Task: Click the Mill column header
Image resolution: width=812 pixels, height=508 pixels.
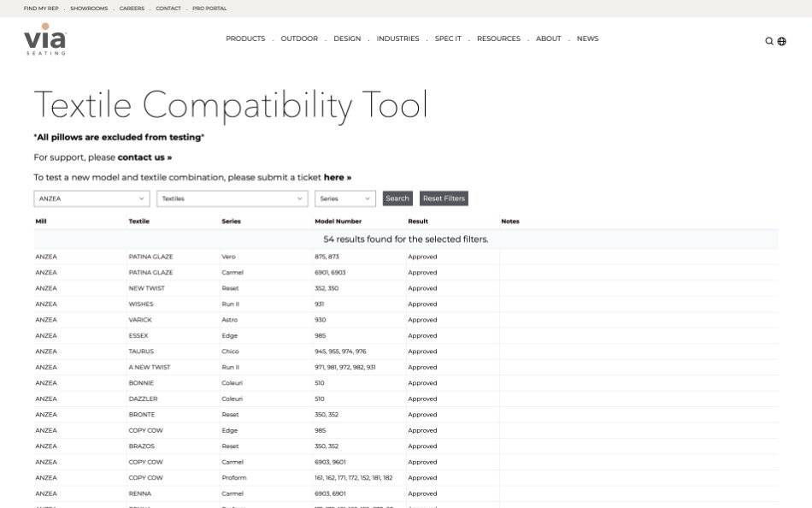Action: 41,222
